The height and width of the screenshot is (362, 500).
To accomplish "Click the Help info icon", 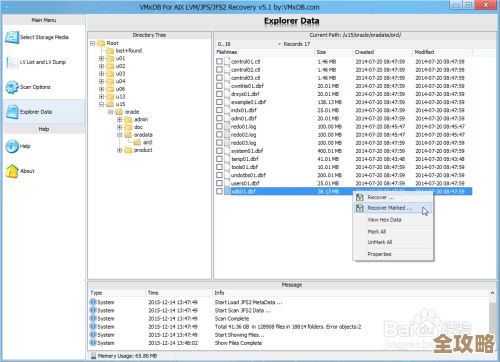I will click(x=12, y=146).
